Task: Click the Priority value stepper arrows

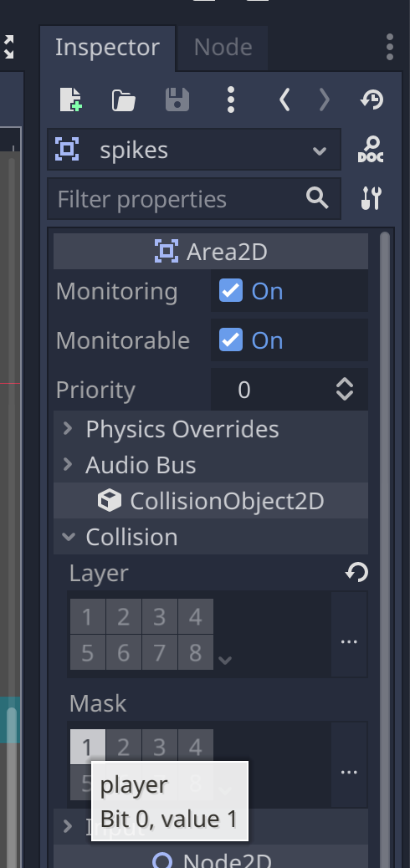Action: 345,390
